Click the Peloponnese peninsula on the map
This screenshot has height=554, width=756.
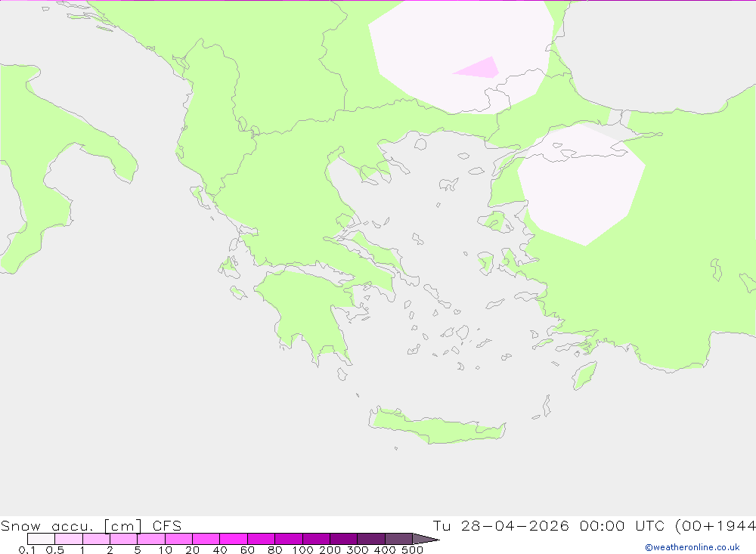pyautogui.click(x=308, y=314)
